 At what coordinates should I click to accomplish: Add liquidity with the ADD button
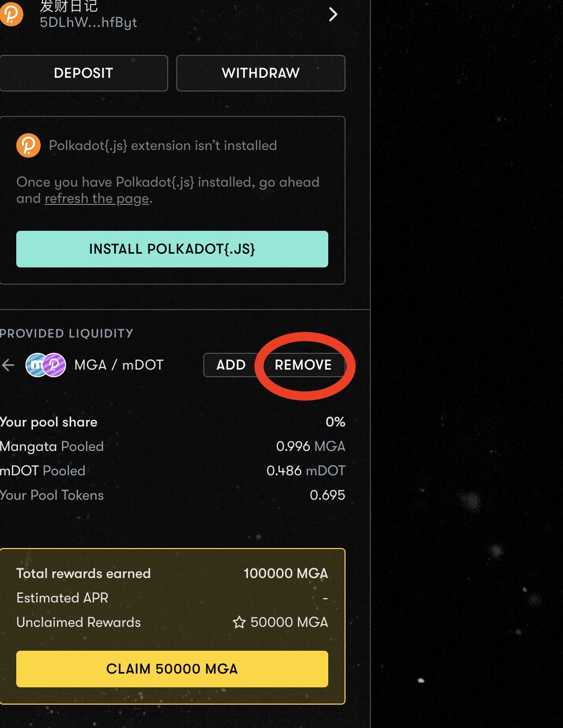(231, 365)
